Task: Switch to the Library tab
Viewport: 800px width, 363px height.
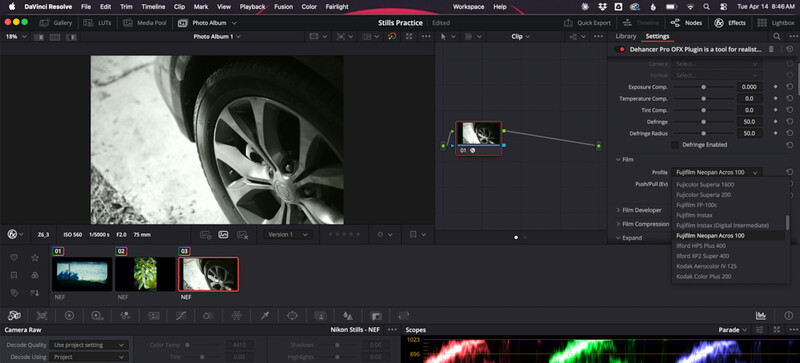Action: (x=626, y=36)
